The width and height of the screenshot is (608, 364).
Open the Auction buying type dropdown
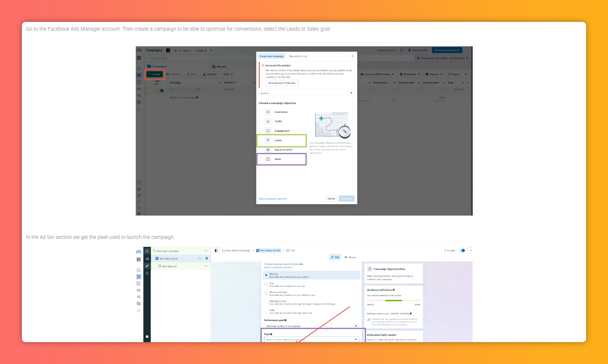click(x=306, y=93)
